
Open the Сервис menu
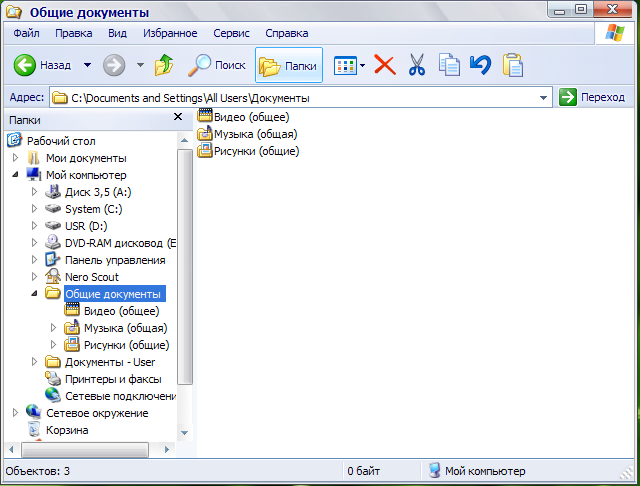231,33
